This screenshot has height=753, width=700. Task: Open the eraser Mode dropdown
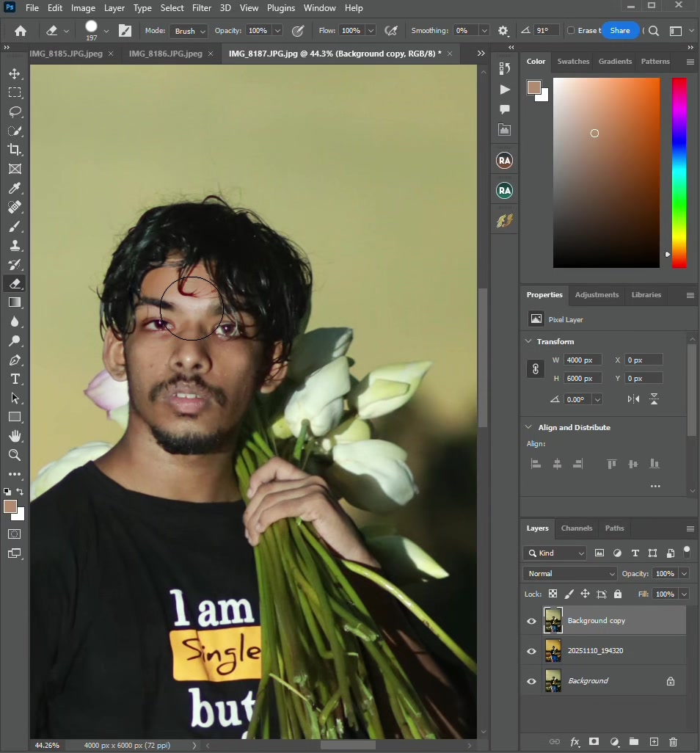190,31
